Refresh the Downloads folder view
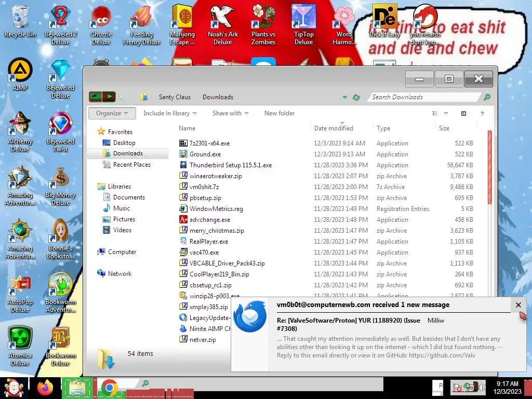532x399 pixels. pos(356,97)
